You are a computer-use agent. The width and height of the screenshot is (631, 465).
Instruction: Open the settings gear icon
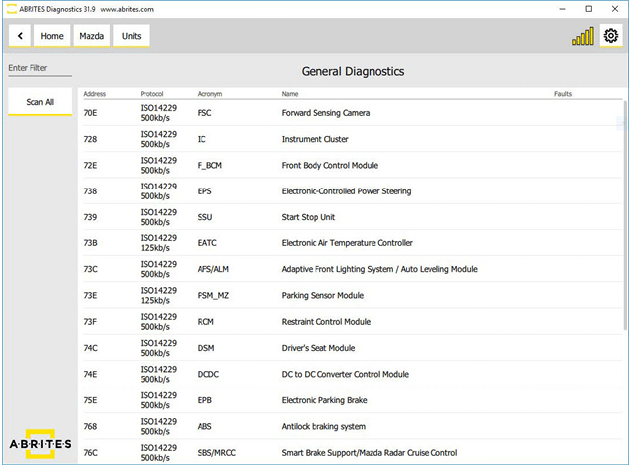pyautogui.click(x=610, y=36)
